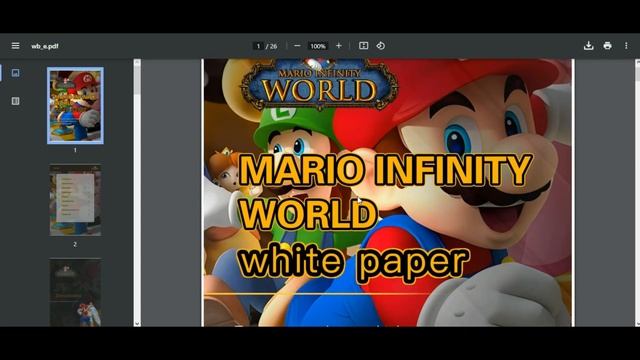Image resolution: width=640 pixels, height=360 pixels.
Task: Toggle the sidebar hamburger menu
Action: pos(16,46)
